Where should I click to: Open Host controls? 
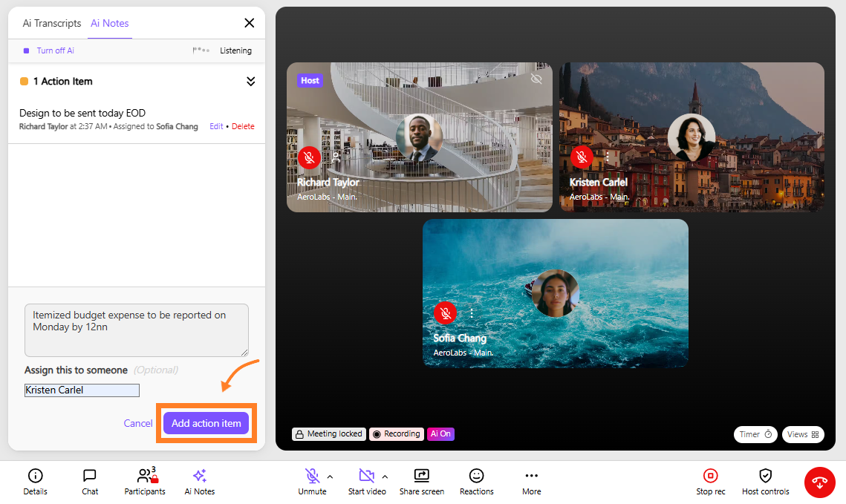pos(765,481)
